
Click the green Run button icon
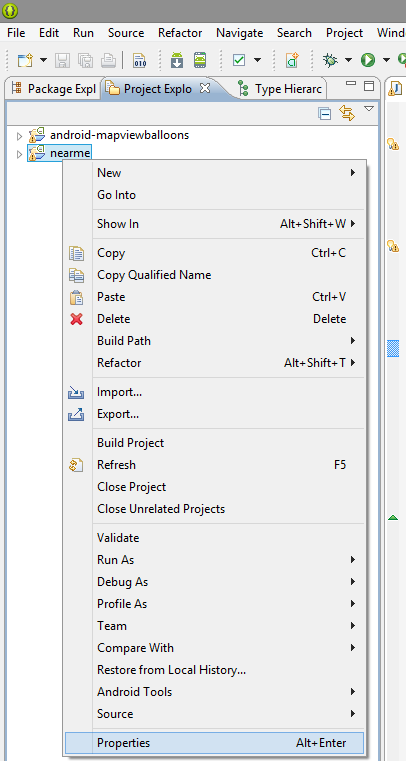click(368, 61)
